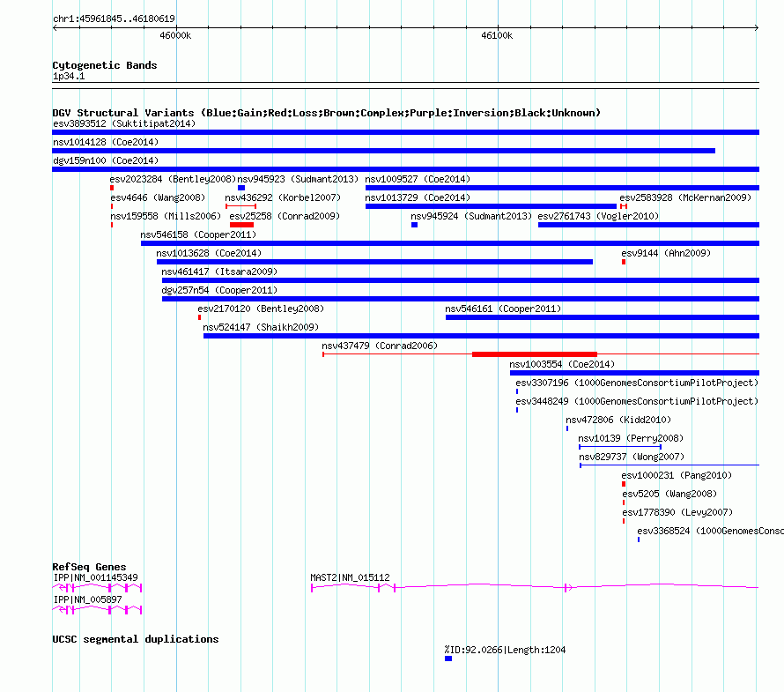This screenshot has width=784, height=692.
Task: Click the nsv1013729 (Coe2014) label
Action: pyautogui.click(x=418, y=197)
